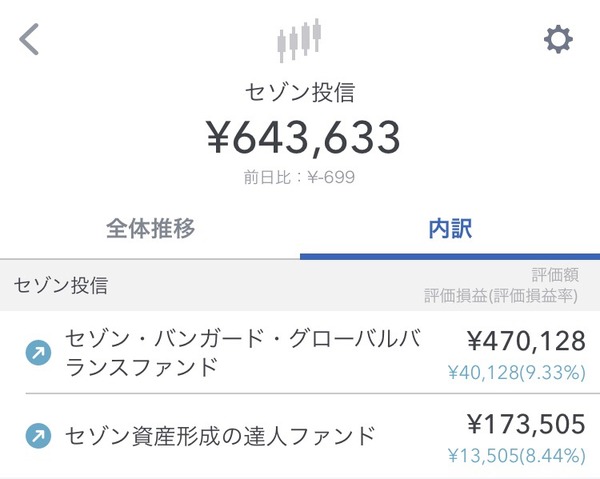Open settings with the gear icon

(558, 39)
